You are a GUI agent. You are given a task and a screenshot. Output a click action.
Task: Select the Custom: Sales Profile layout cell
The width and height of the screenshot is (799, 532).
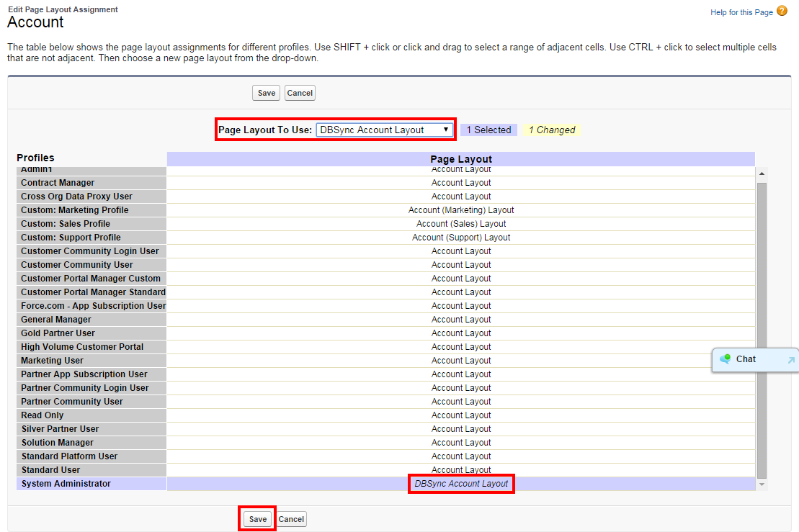(x=461, y=224)
